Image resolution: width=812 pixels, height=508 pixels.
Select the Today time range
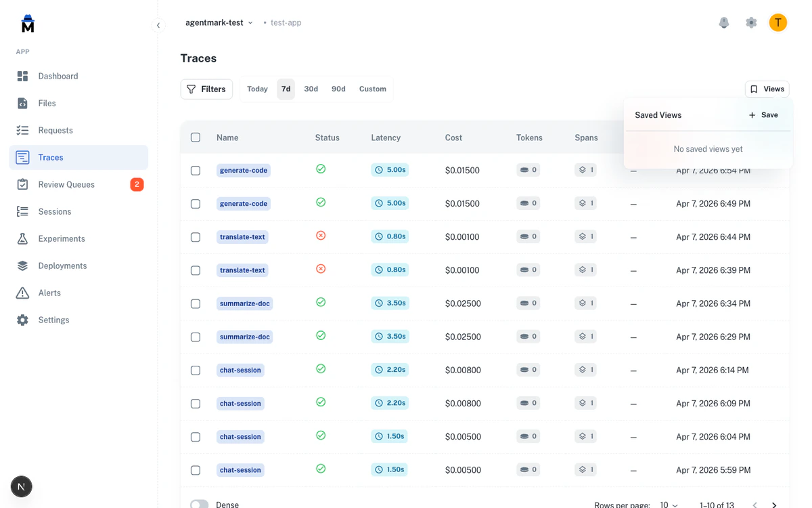pos(257,88)
